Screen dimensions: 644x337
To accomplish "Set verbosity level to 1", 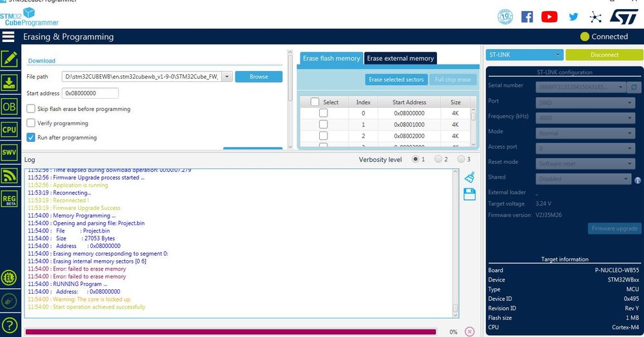I will coord(416,159).
